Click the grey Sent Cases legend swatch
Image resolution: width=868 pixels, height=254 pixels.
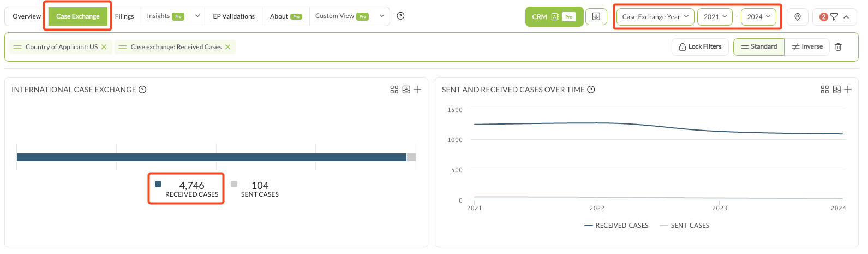click(234, 184)
